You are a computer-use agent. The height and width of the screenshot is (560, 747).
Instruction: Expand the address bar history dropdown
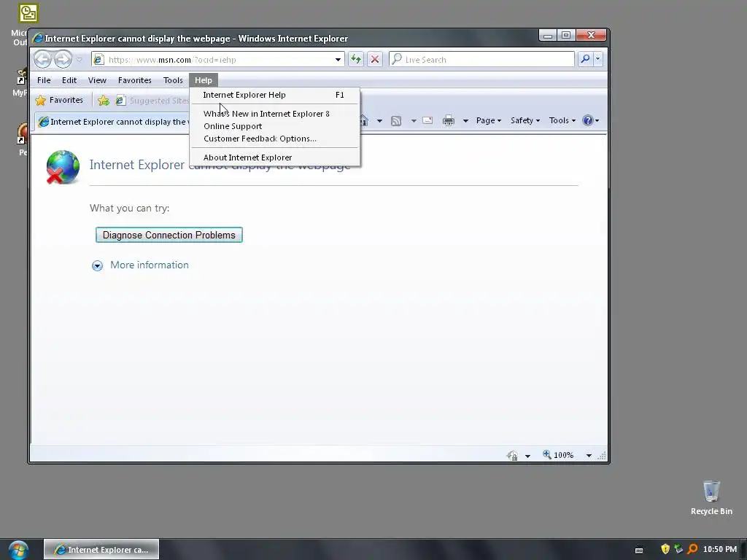(338, 60)
